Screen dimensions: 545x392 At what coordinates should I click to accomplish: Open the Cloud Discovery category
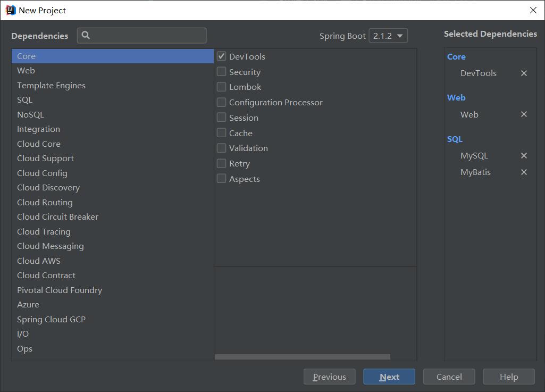(48, 188)
